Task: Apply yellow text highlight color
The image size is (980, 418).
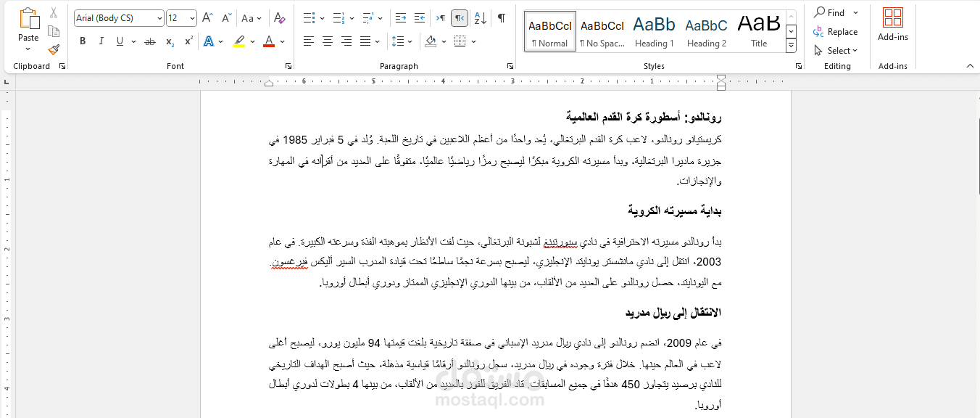Action: pyautogui.click(x=238, y=41)
